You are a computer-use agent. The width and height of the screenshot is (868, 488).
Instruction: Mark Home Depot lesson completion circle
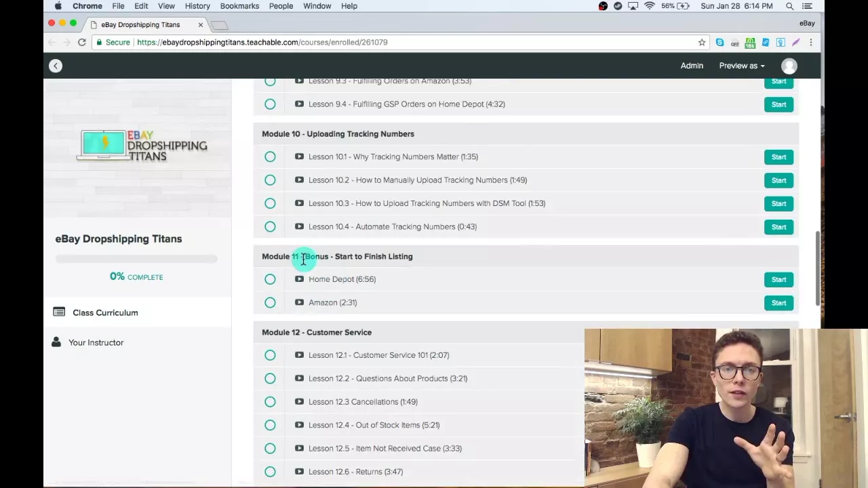point(270,279)
